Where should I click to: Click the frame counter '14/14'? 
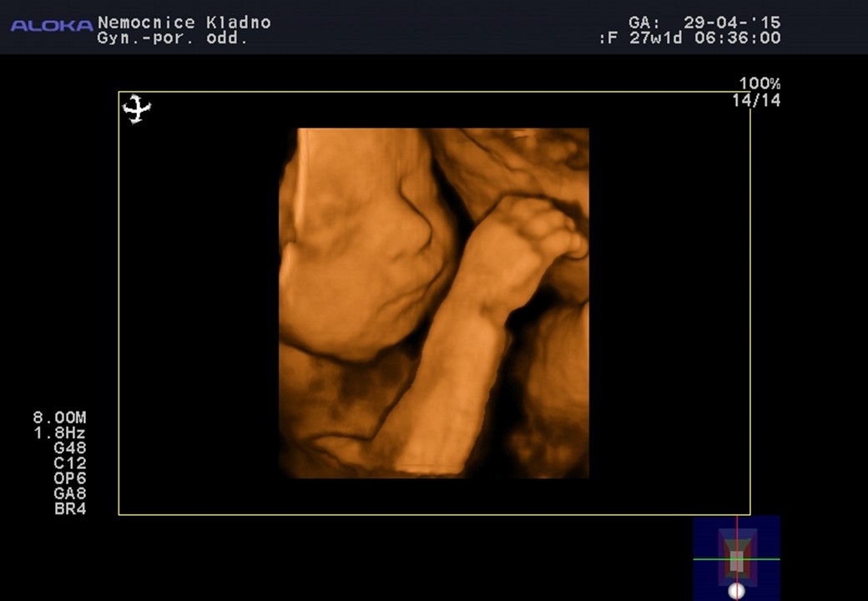pos(756,100)
